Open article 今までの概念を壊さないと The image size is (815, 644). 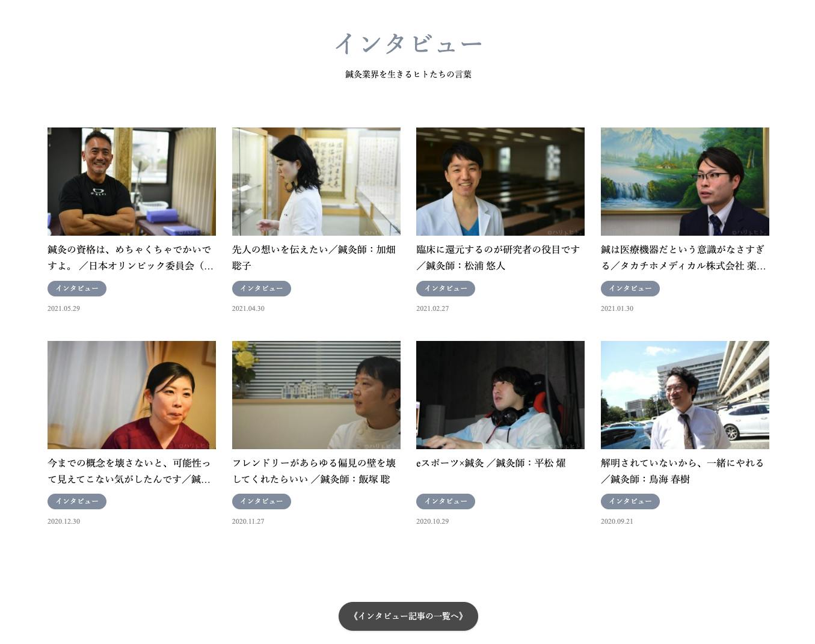(x=129, y=471)
